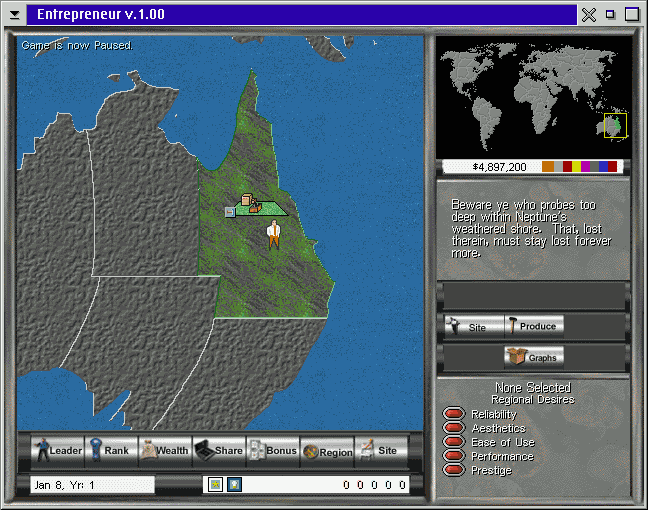Click the small restore window button
648x510 pixels.
point(610,15)
